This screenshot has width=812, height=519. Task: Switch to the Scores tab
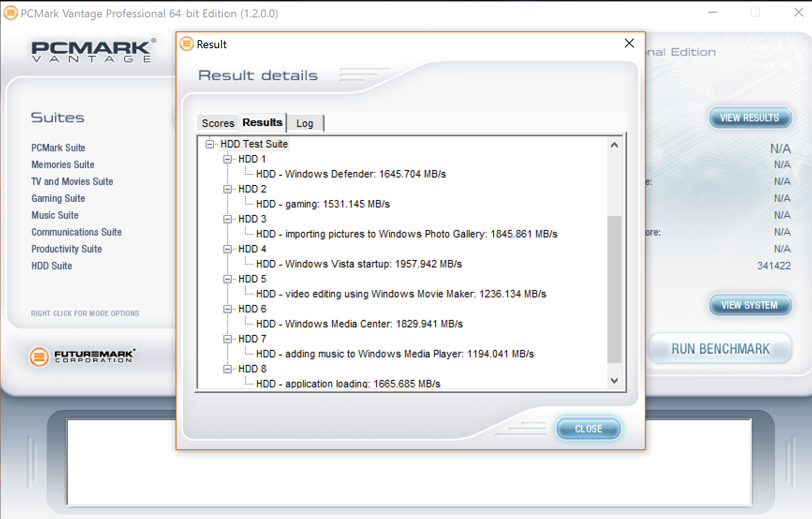click(x=218, y=123)
